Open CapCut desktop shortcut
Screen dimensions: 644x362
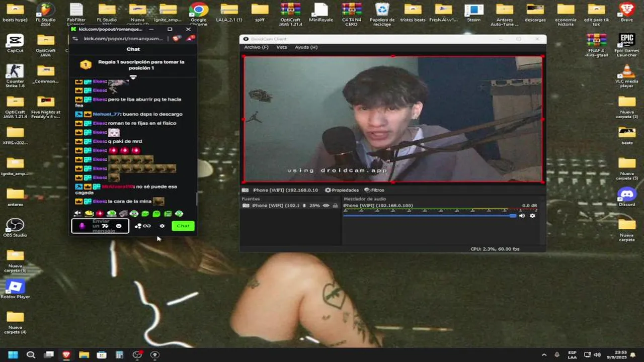(x=15, y=44)
